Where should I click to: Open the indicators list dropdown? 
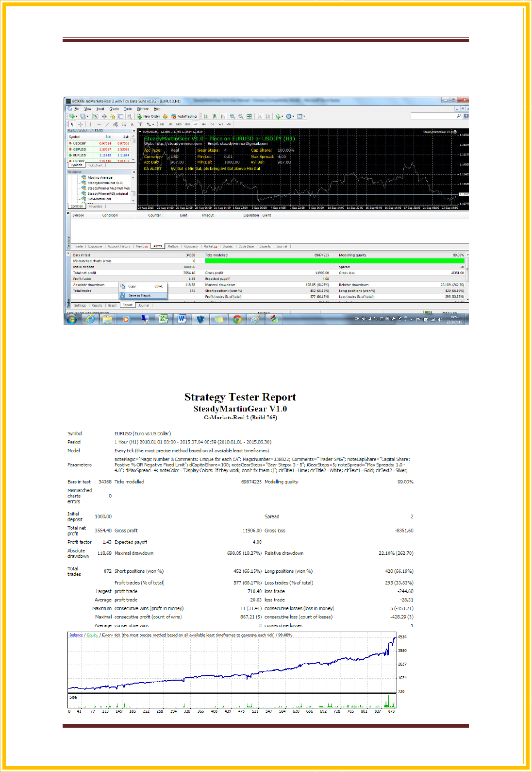(280, 116)
